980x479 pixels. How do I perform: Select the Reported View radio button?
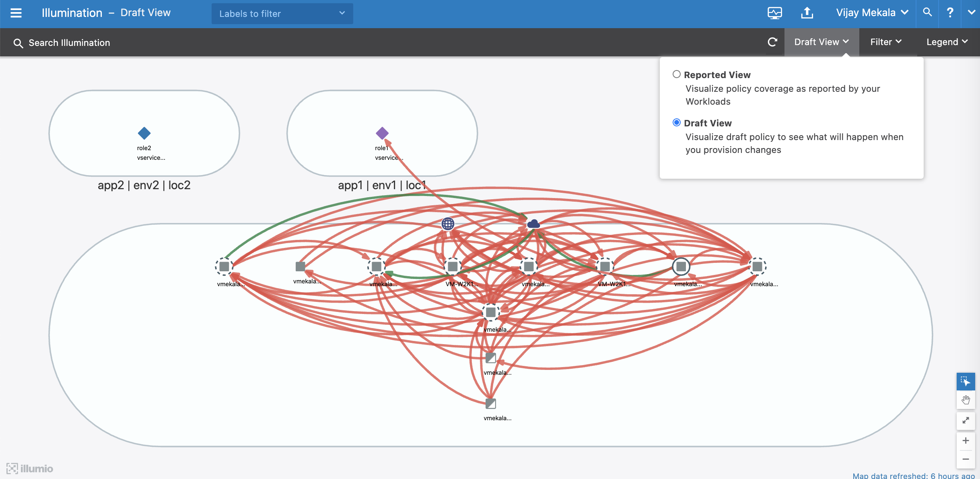tap(677, 74)
